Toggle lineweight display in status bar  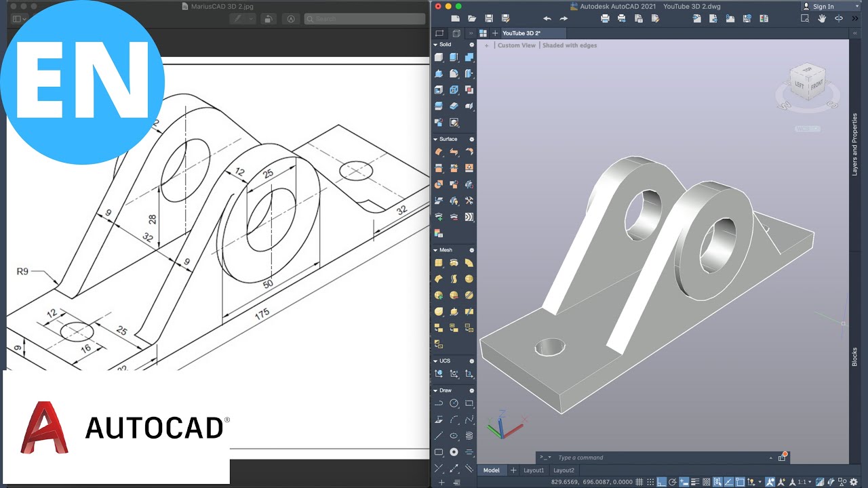[x=695, y=482]
